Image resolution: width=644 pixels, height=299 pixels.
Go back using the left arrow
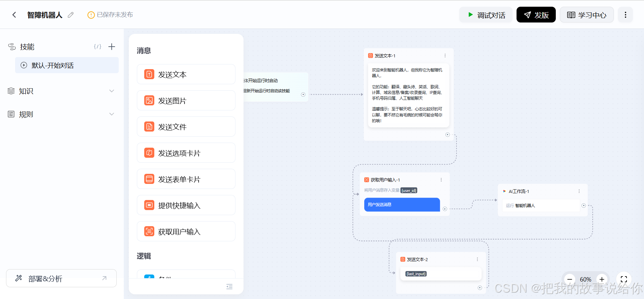coord(14,15)
